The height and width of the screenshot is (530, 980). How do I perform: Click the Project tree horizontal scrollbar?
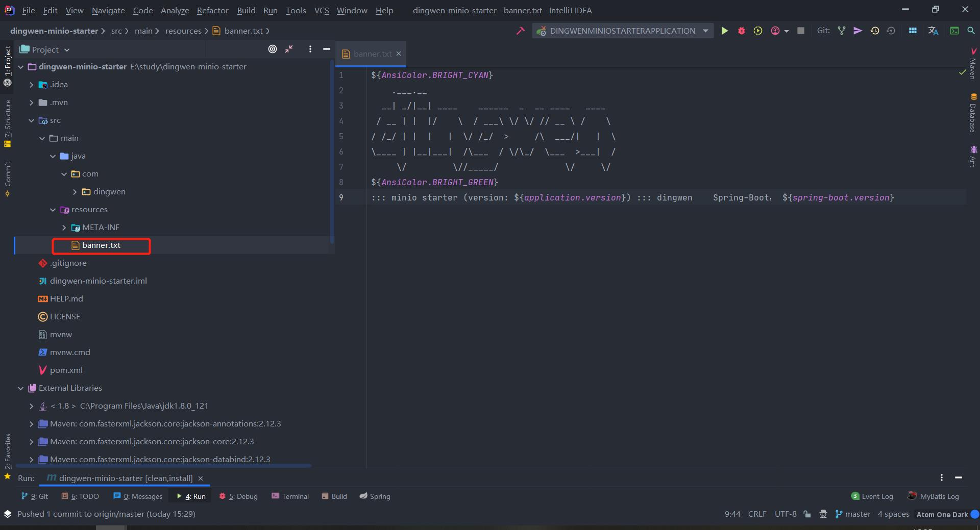pos(163,466)
